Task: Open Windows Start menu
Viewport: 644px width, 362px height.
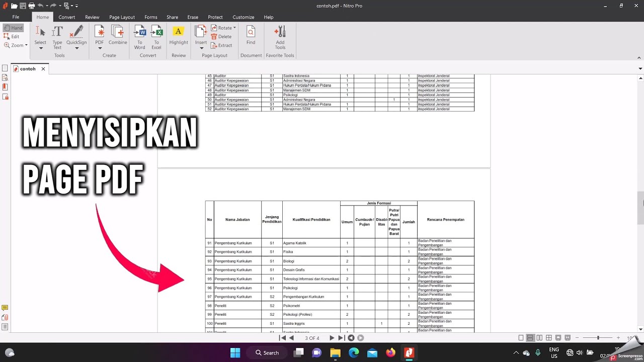Action: coord(235,352)
